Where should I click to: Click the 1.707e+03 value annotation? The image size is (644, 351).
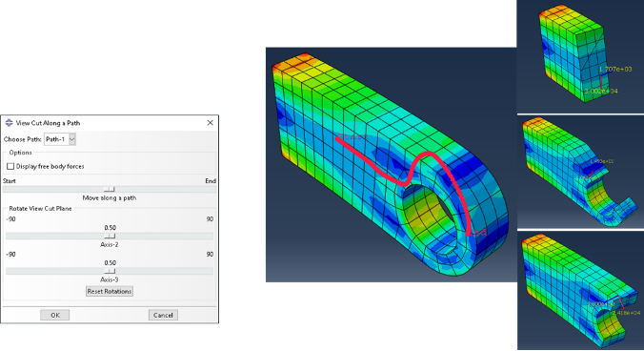pyautogui.click(x=615, y=69)
